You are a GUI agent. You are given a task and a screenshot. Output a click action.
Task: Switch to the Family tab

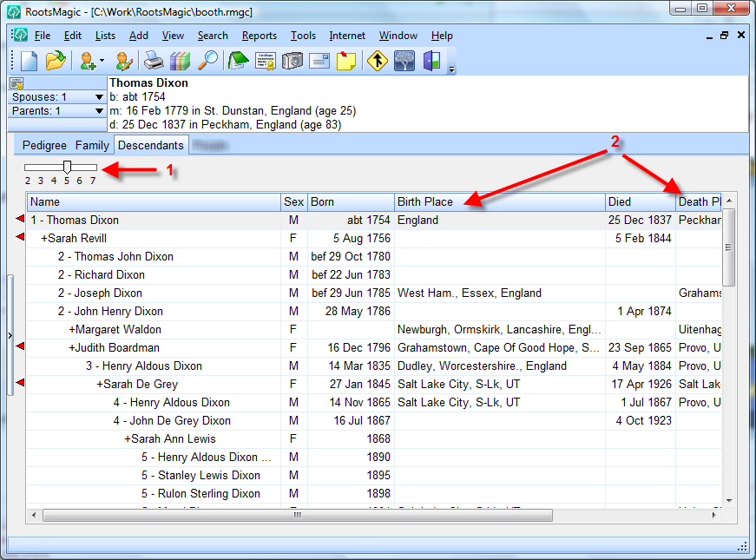[x=92, y=145]
